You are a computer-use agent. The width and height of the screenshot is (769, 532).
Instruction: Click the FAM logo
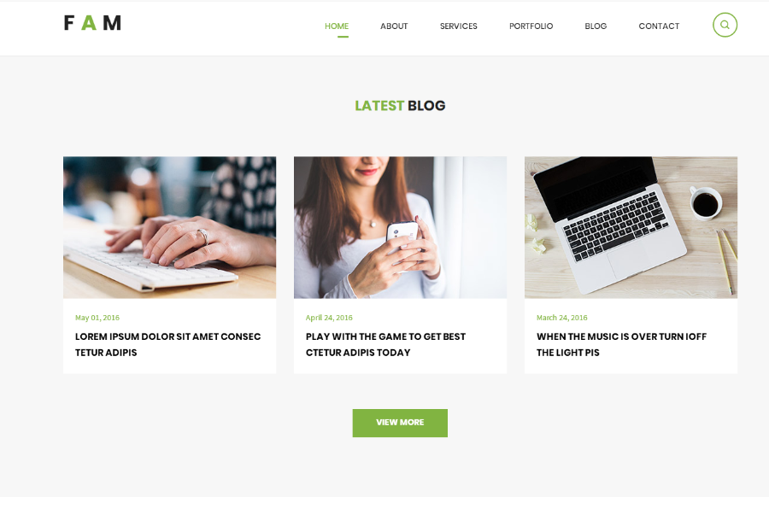[92, 23]
